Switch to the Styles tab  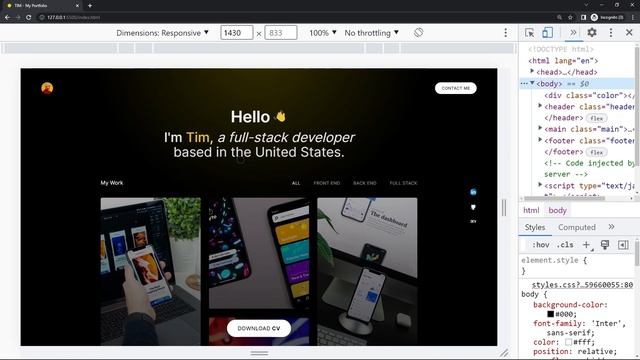tap(535, 227)
